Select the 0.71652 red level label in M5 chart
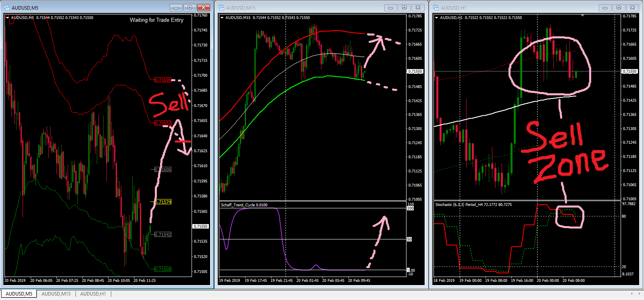 [x=163, y=123]
